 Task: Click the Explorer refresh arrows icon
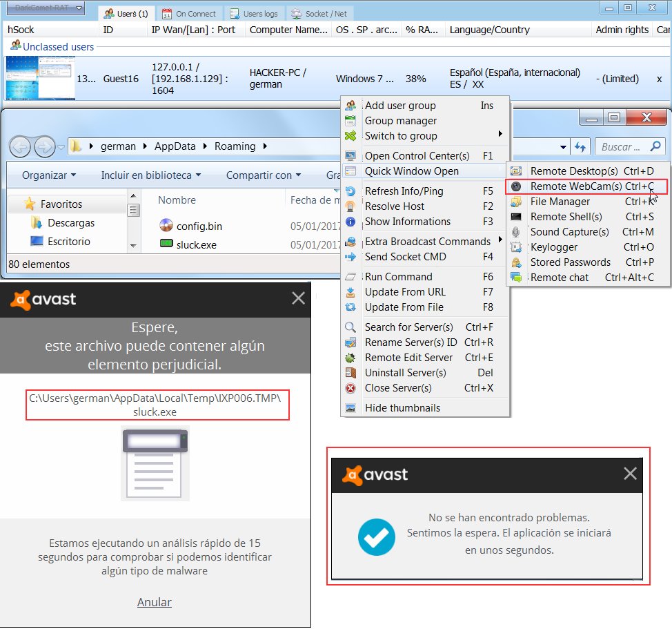[580, 147]
